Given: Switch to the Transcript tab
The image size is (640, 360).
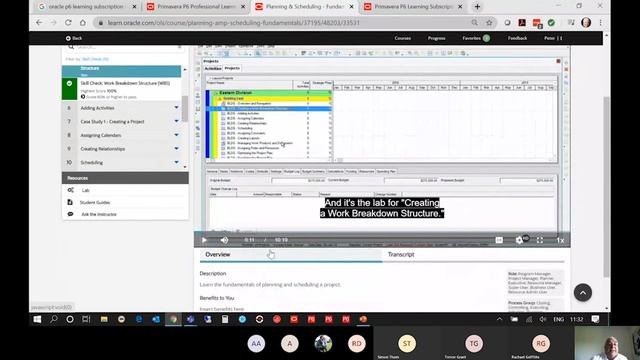Looking at the screenshot, I should point(401,254).
